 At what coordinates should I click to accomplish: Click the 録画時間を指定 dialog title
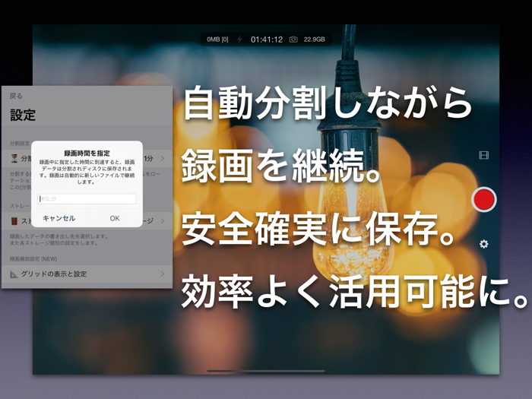coord(87,153)
